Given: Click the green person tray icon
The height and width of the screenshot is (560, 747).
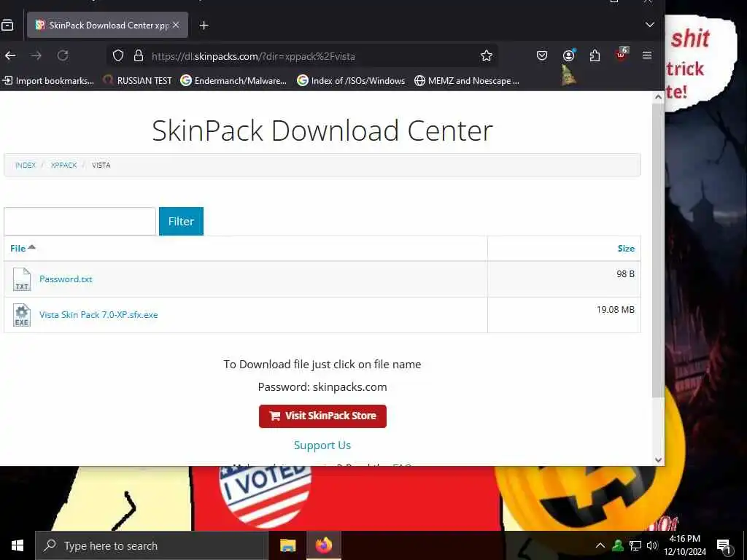Looking at the screenshot, I should pos(618,545).
